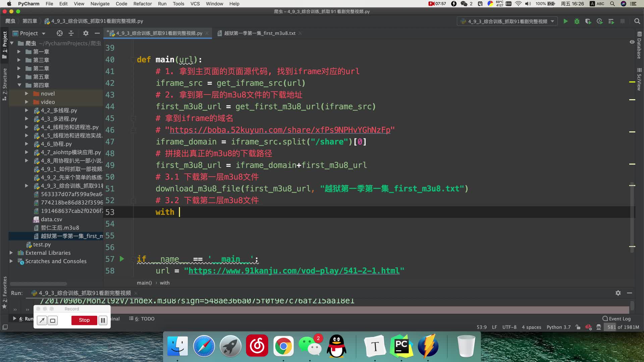
Task: Click Project panel horizontal scrollbar
Action: (39, 284)
